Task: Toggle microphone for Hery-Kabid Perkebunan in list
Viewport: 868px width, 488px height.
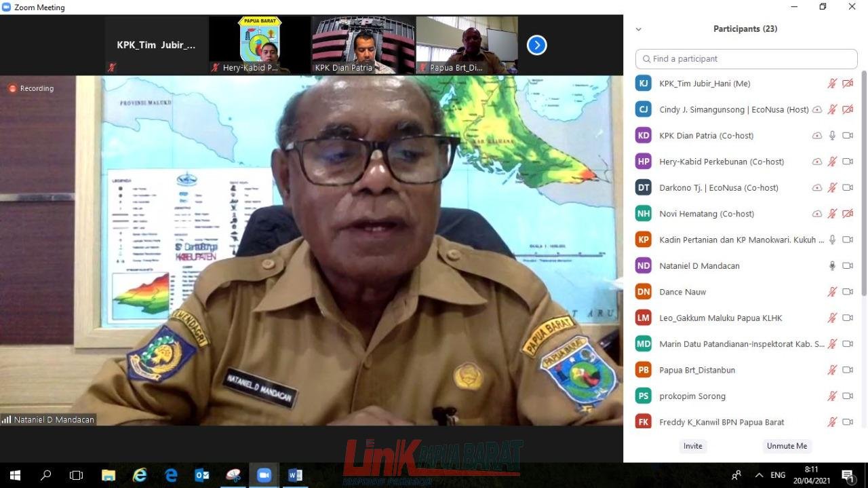Action: click(x=832, y=162)
